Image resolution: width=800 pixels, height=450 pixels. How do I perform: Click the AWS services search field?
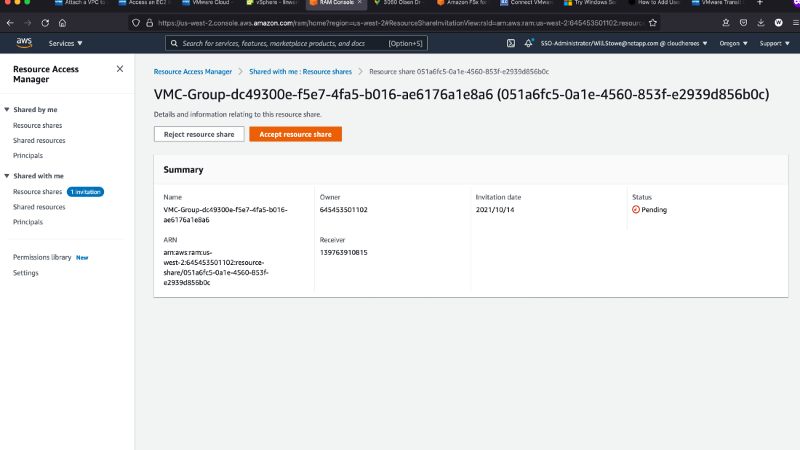coord(296,43)
